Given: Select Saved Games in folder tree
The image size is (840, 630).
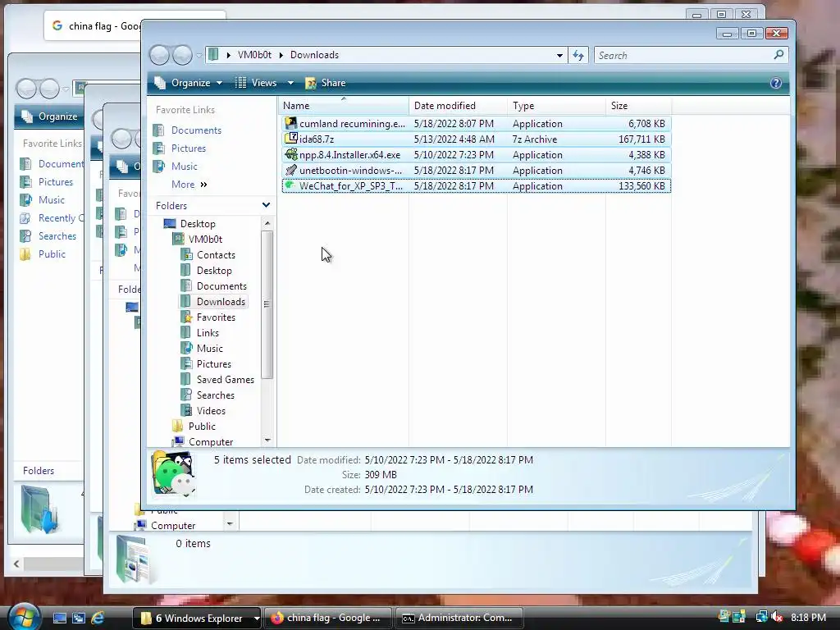Looking at the screenshot, I should point(225,379).
